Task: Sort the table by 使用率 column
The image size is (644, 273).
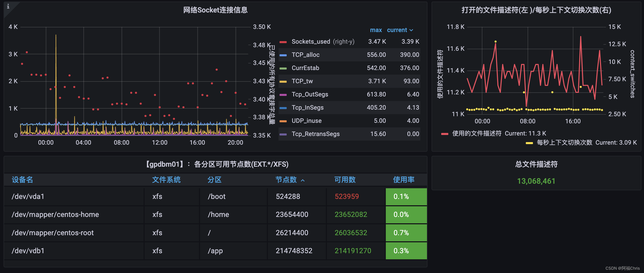Action: point(404,180)
